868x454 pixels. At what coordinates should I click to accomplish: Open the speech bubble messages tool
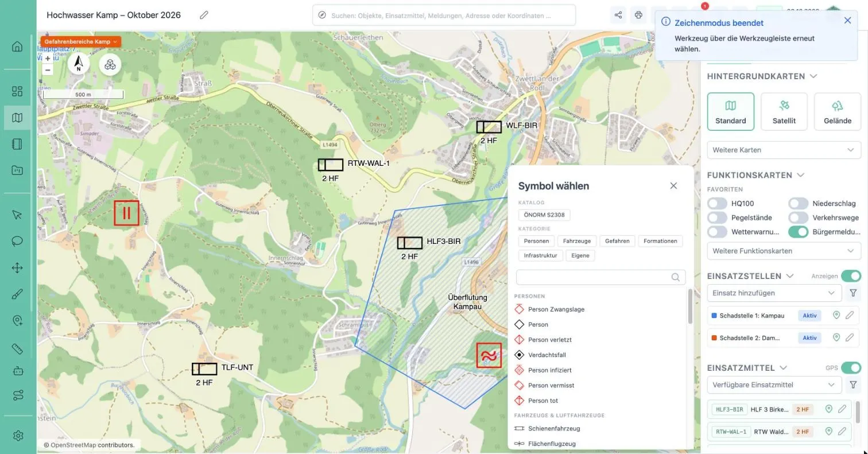(17, 240)
